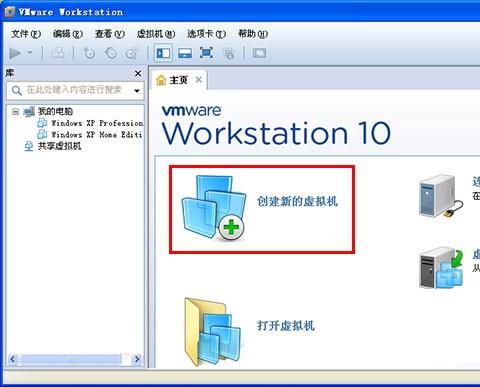Open the library search filter dropdown
This screenshot has height=387, width=480.
[x=137, y=91]
